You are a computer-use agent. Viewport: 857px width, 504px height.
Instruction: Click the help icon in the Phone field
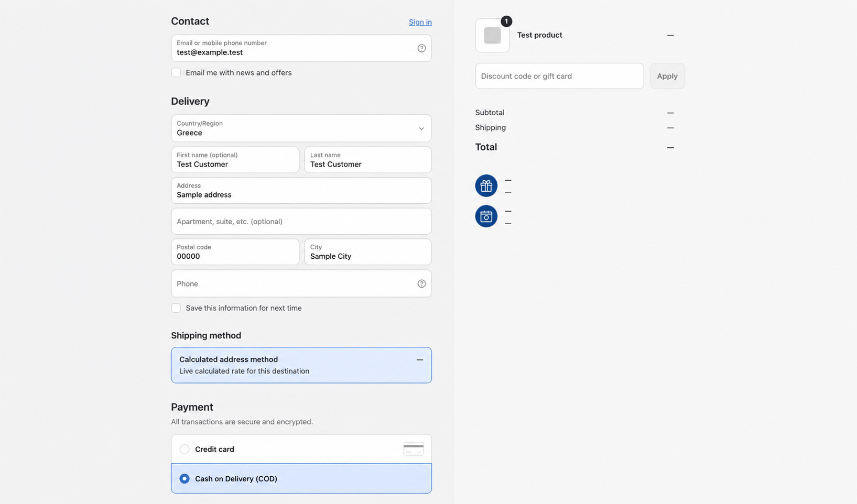[x=421, y=283]
